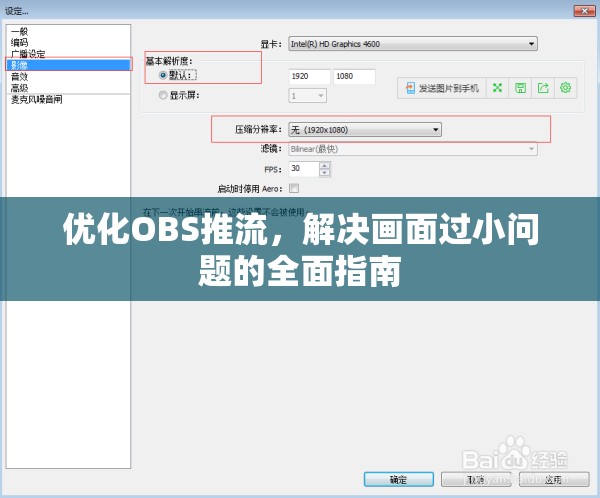The width and height of the screenshot is (600, 498).
Task: Click the green save icon
Action: click(x=520, y=88)
